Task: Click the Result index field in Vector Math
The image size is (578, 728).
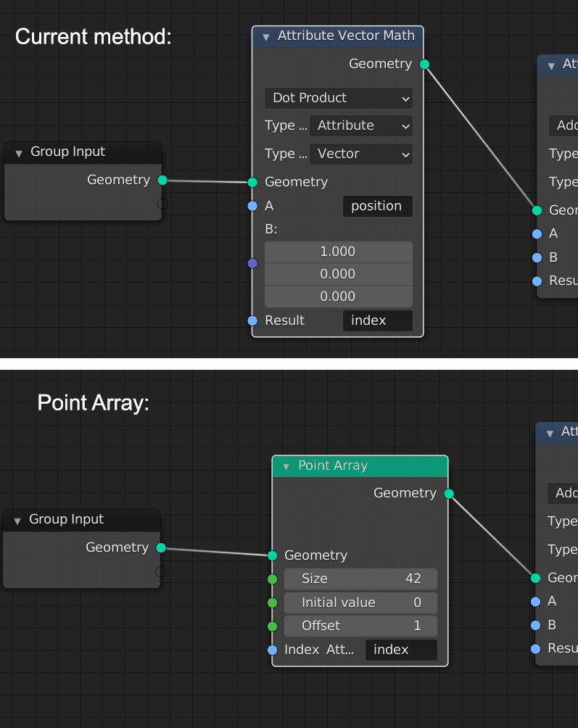Action: pyautogui.click(x=377, y=320)
